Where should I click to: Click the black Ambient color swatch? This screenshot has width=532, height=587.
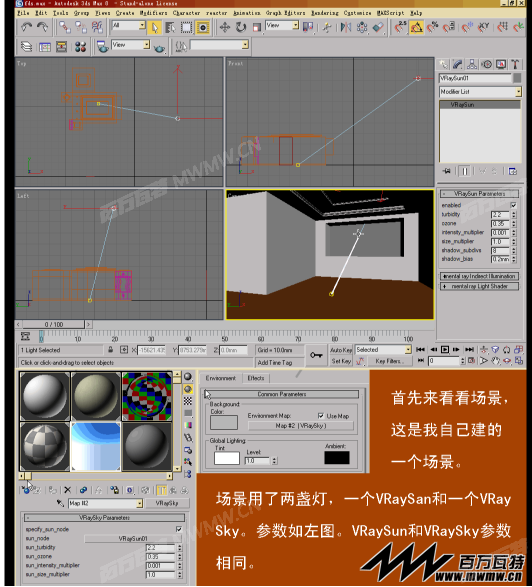click(x=337, y=457)
